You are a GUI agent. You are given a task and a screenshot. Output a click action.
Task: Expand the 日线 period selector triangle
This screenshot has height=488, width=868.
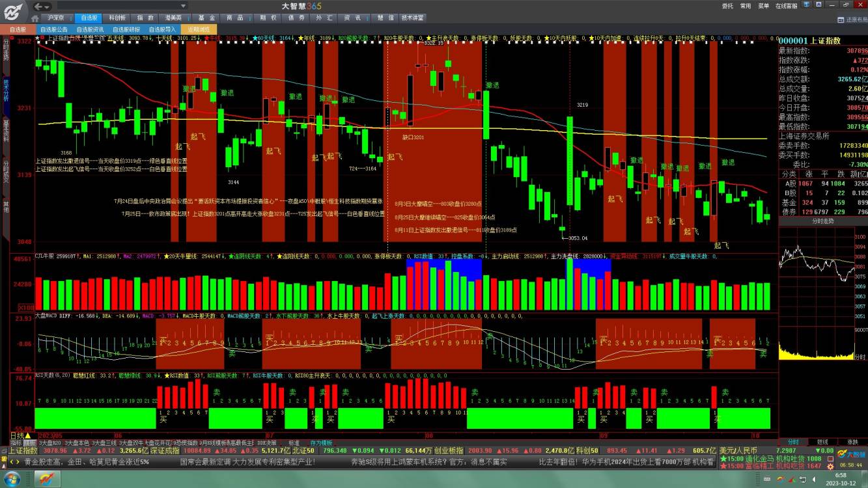(29, 435)
